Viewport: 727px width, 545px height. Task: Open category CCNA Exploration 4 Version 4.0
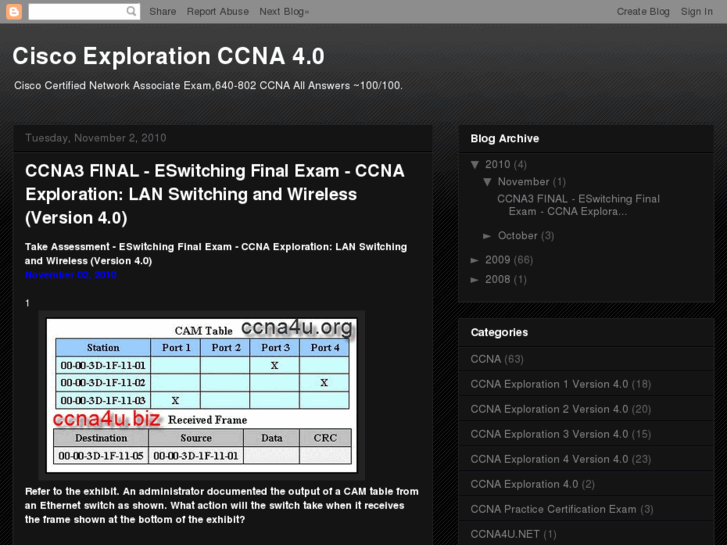pyautogui.click(x=549, y=459)
